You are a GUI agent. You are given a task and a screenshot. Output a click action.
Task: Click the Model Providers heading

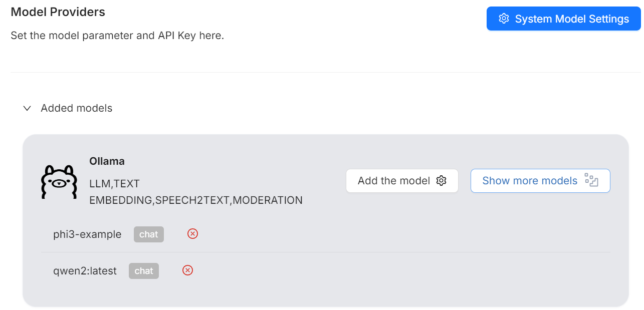[58, 12]
